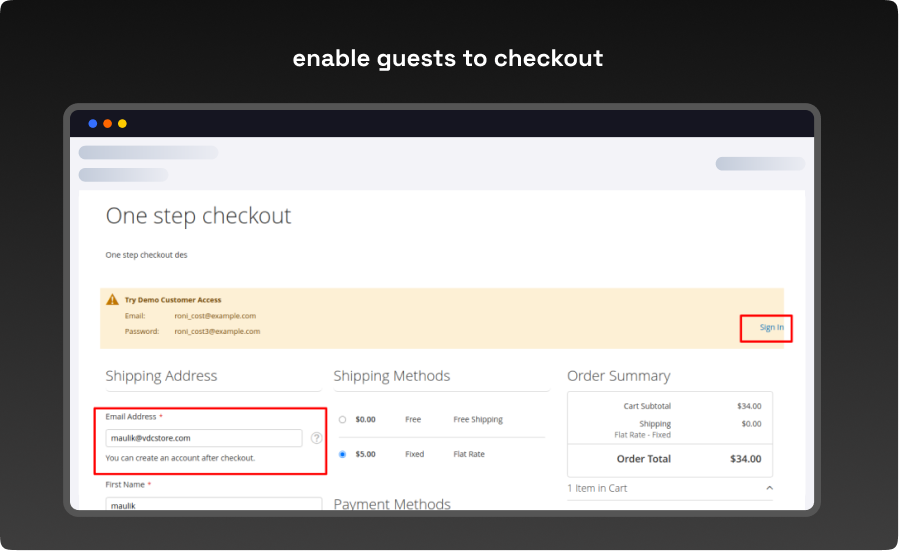Click the Payment Methods heading

click(x=392, y=504)
